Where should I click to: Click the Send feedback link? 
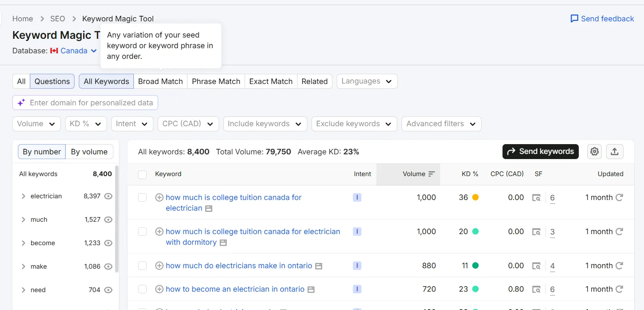click(x=602, y=19)
